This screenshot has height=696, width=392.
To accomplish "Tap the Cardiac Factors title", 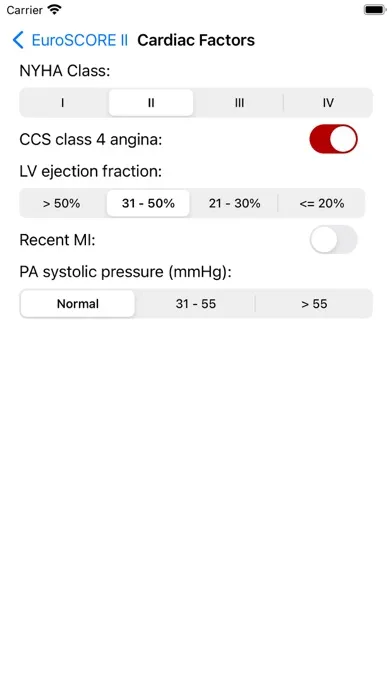I will [196, 40].
